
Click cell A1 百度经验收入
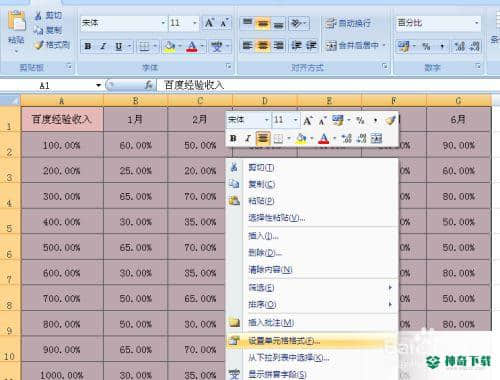pos(62,119)
